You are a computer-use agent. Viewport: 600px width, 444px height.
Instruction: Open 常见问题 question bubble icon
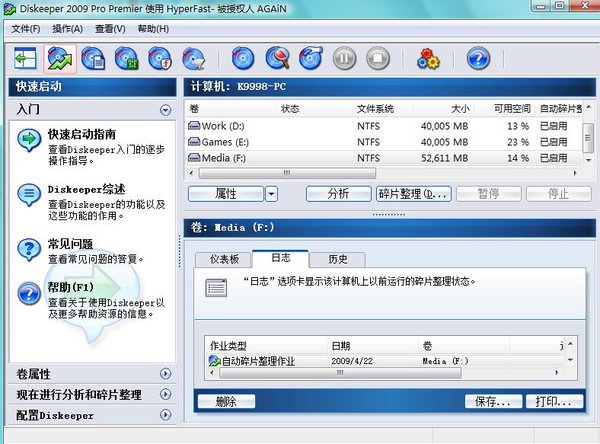(x=29, y=250)
